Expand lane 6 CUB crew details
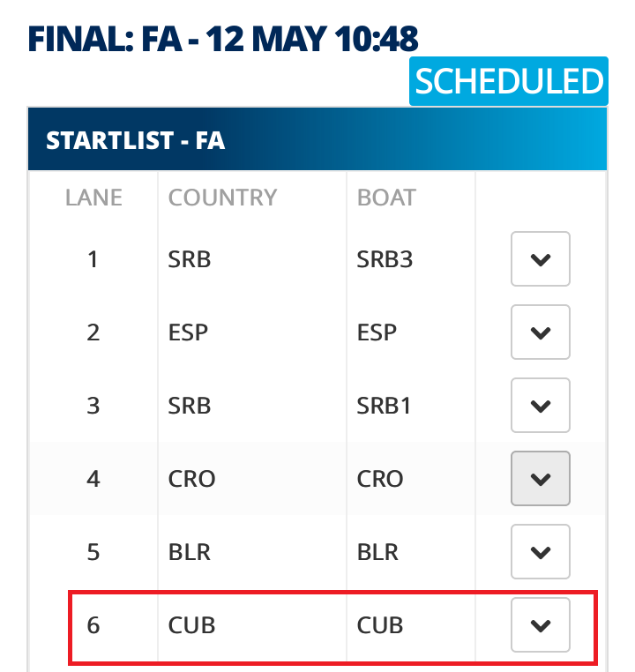Viewport: 635px width, 672px height. [541, 625]
